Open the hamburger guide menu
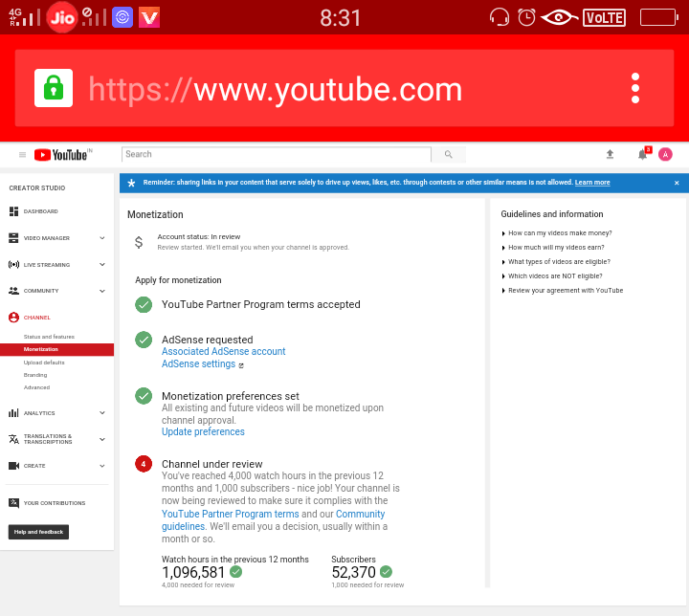689x616 pixels. point(22,155)
